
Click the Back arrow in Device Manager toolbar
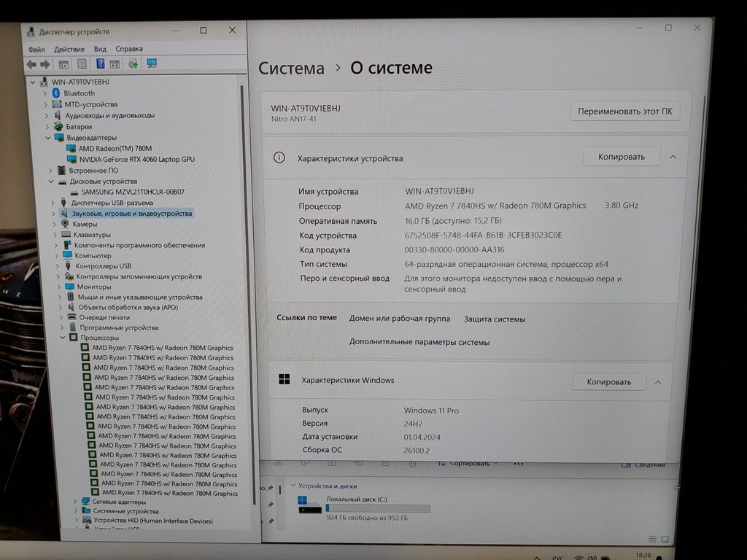31,64
